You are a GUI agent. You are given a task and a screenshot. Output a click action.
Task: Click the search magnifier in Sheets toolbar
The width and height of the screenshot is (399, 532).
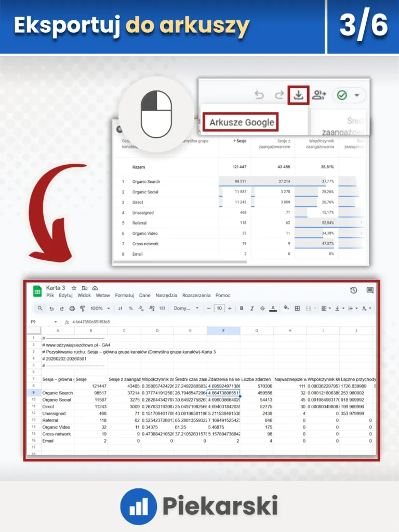click(x=40, y=309)
